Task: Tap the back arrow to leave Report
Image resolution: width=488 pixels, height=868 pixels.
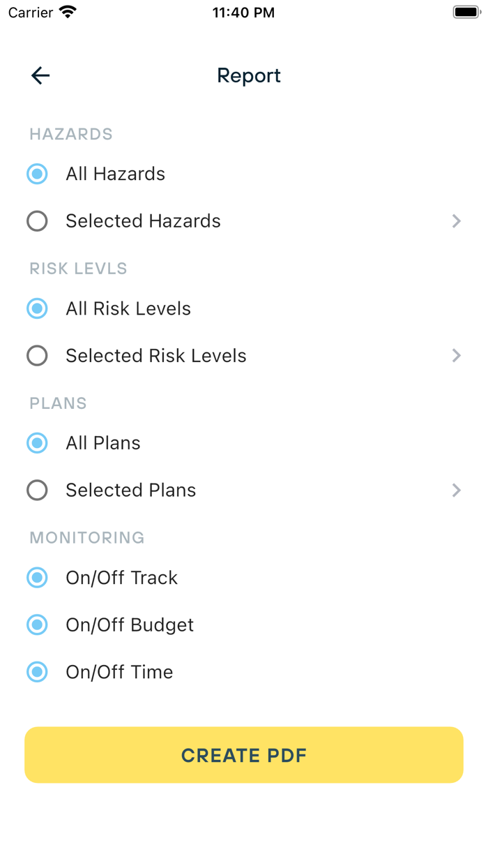Action: [x=40, y=75]
